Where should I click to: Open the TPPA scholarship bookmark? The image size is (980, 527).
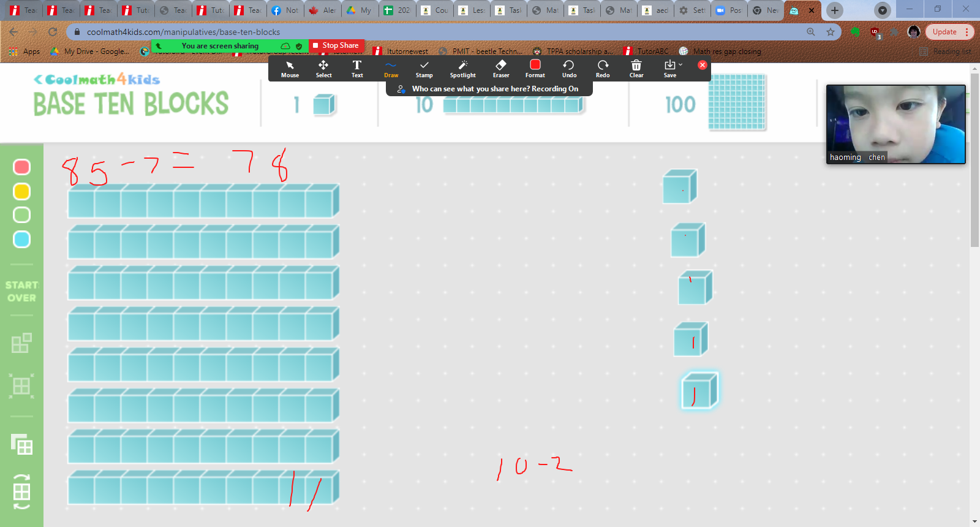[572, 51]
